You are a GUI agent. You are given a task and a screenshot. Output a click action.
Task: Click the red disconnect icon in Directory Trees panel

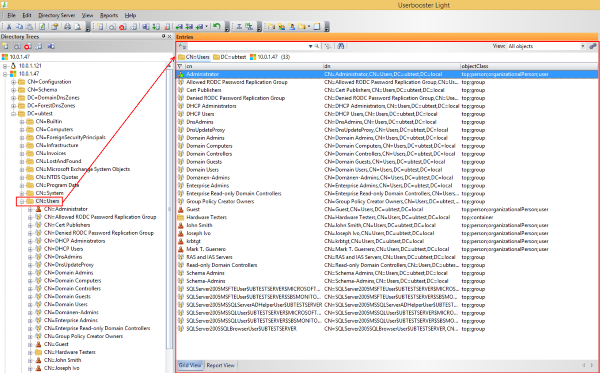[27, 46]
